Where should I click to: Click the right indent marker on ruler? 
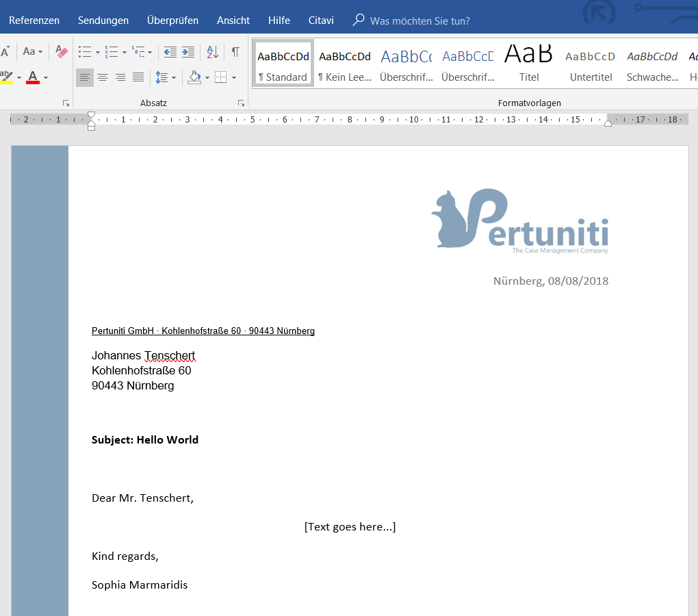(608, 123)
